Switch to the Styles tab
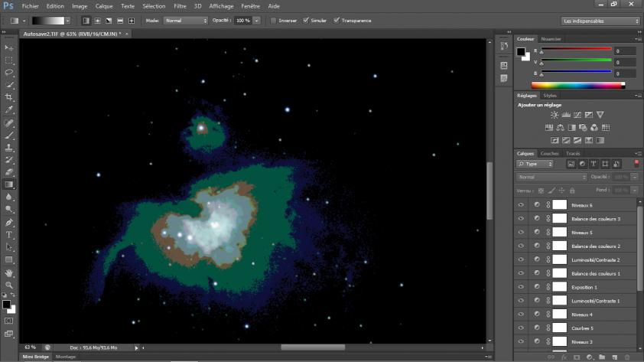Viewport: 644px width, 362px height. coord(549,96)
